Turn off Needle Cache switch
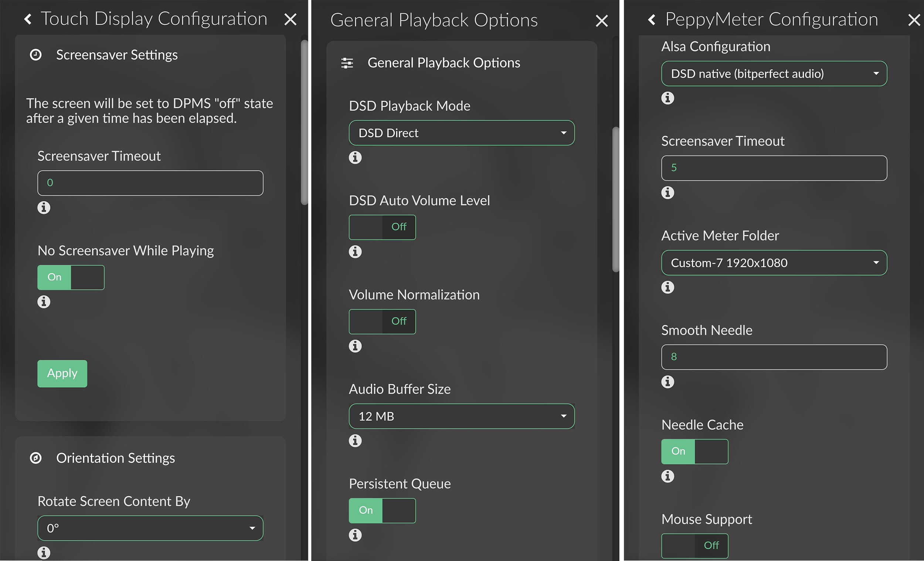Viewport: 924px width, 561px height. pos(694,452)
